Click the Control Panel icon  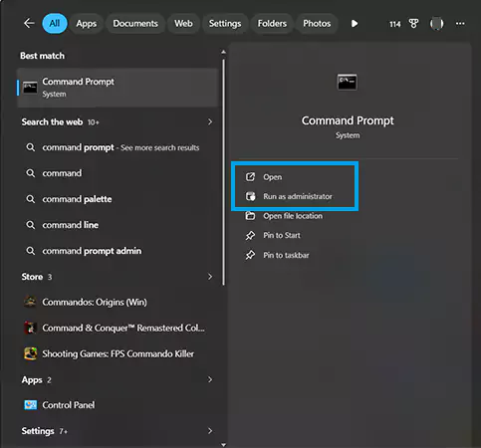pos(30,405)
